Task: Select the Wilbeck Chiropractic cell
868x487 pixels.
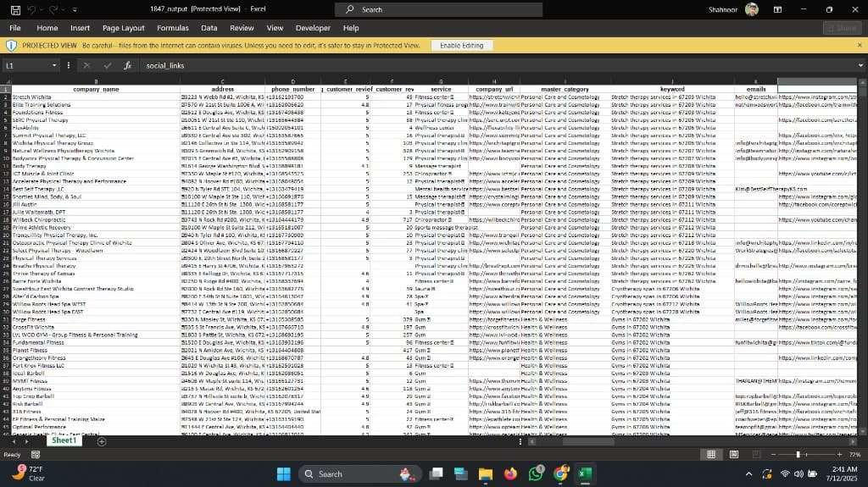Action: click(x=96, y=219)
